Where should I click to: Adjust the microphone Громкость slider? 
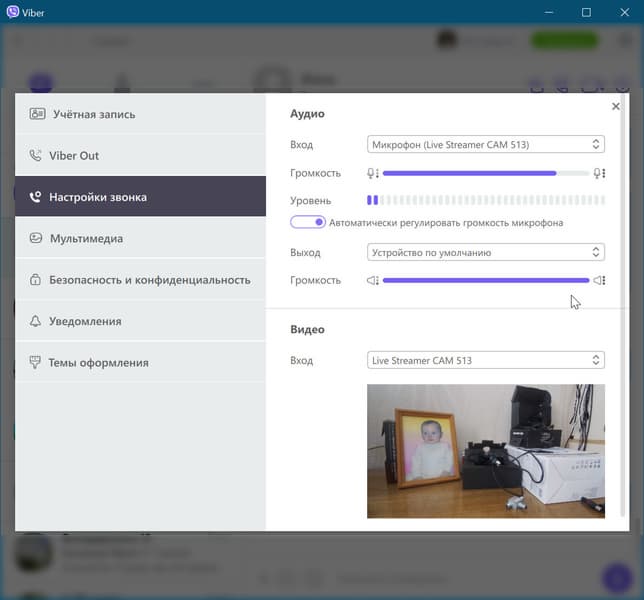(486, 173)
